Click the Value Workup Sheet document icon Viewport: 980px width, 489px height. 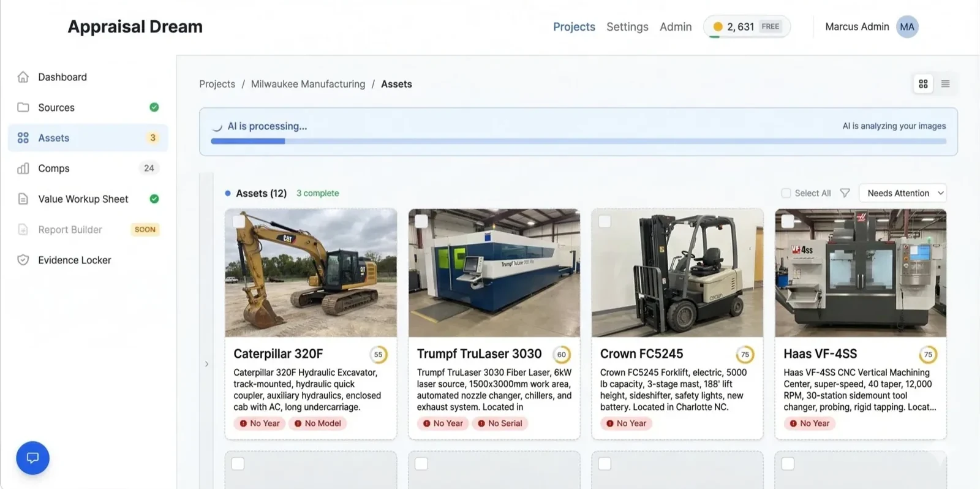tap(23, 199)
